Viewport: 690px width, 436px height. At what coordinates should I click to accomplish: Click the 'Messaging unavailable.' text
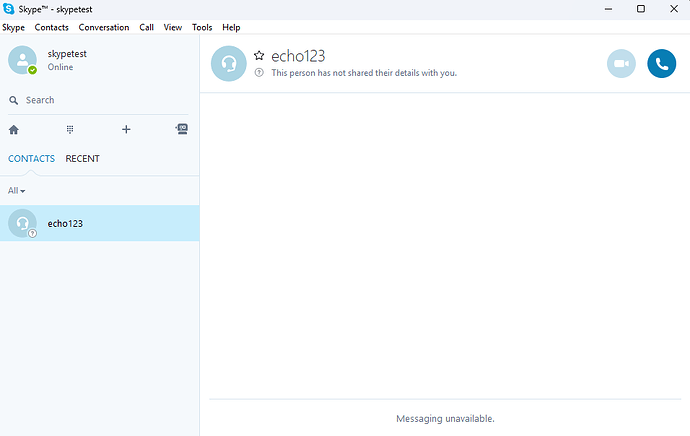click(x=445, y=418)
